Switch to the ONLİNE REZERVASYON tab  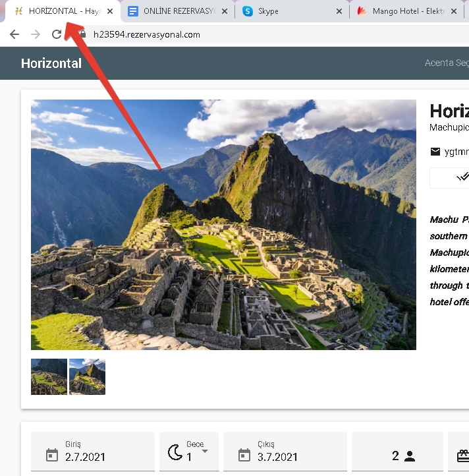[179, 11]
